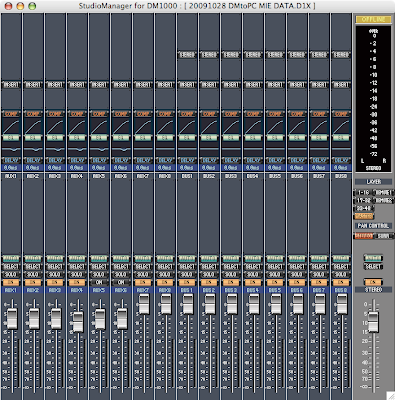Click the EQ button on AUX4
This screenshot has height=400, width=395.
point(77,138)
